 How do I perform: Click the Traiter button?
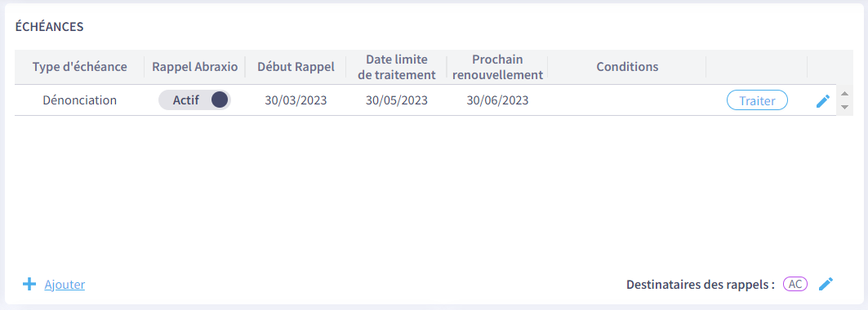coord(757,100)
